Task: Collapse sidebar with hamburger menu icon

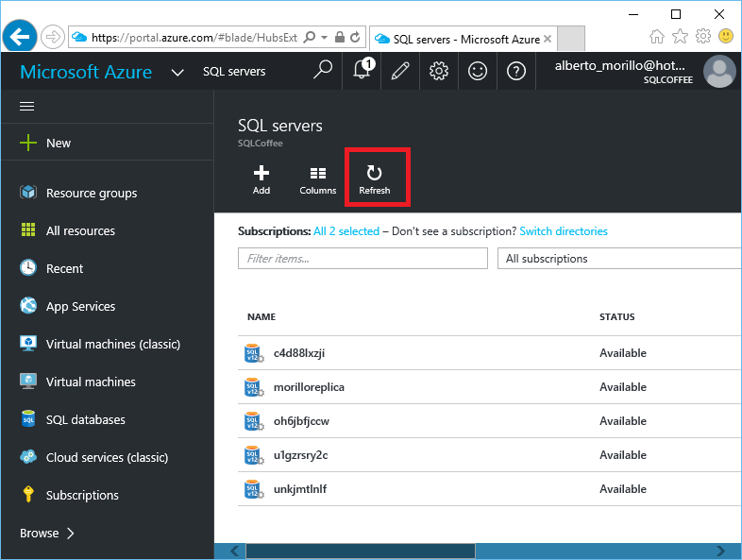Action: (x=27, y=107)
